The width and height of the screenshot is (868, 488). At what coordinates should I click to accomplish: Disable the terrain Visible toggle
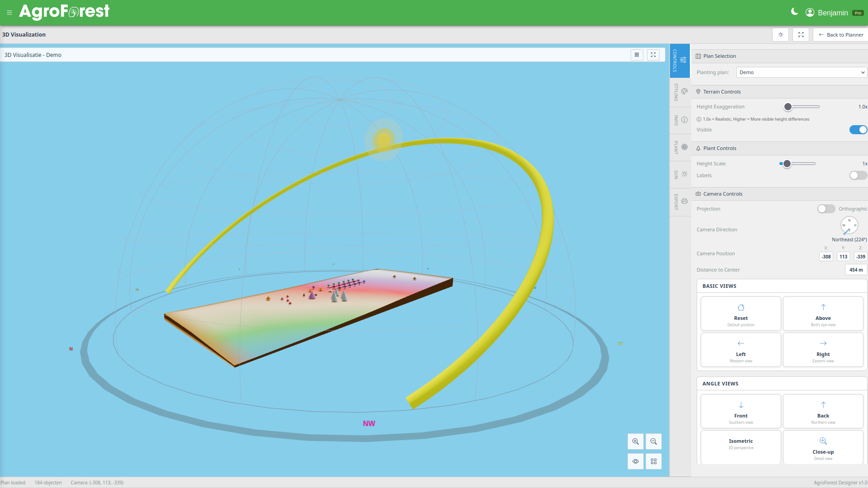click(x=858, y=130)
